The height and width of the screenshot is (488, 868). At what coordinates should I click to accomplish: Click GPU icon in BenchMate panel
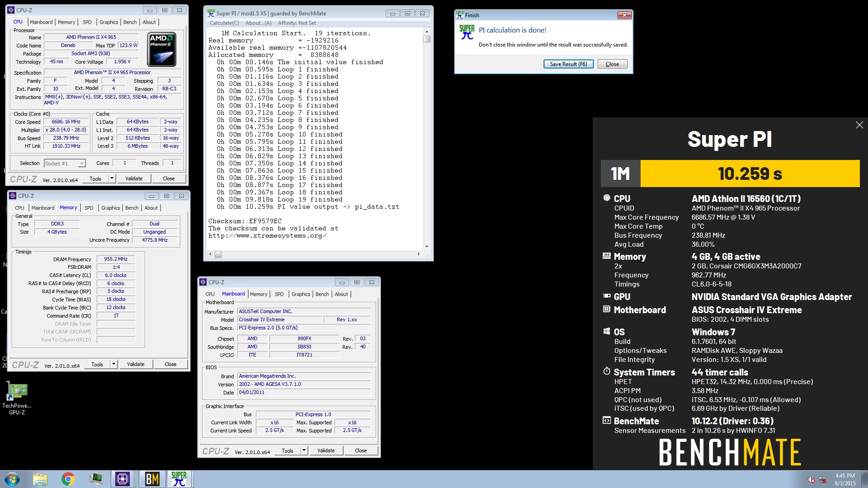pos(607,296)
